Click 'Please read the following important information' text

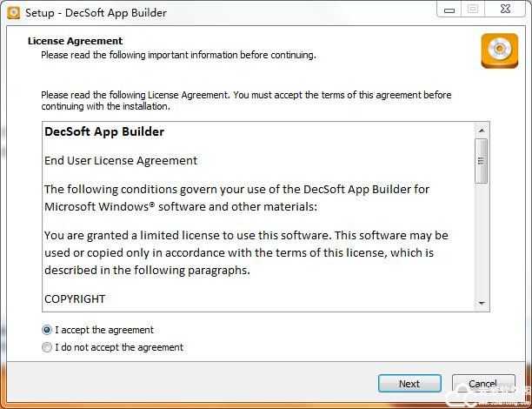(x=178, y=55)
